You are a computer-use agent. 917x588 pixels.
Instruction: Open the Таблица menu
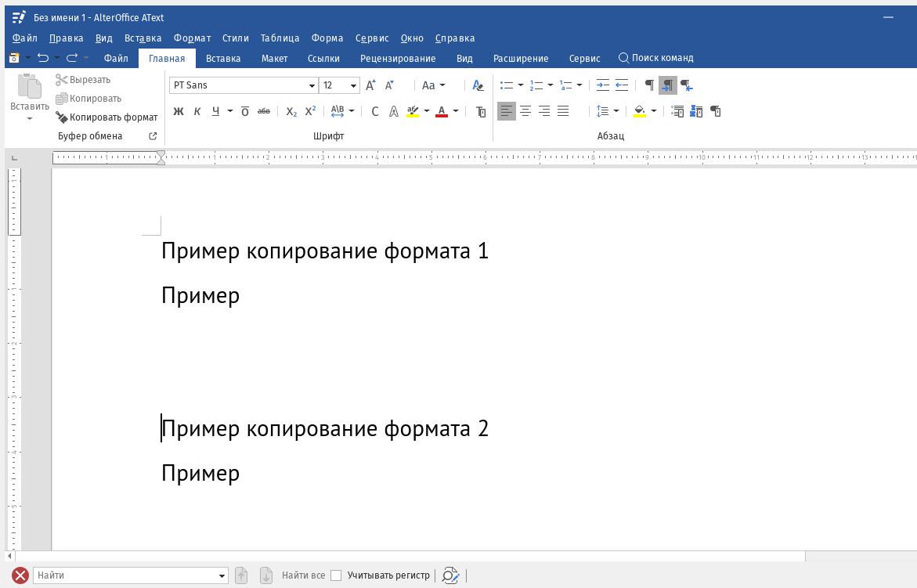point(280,38)
